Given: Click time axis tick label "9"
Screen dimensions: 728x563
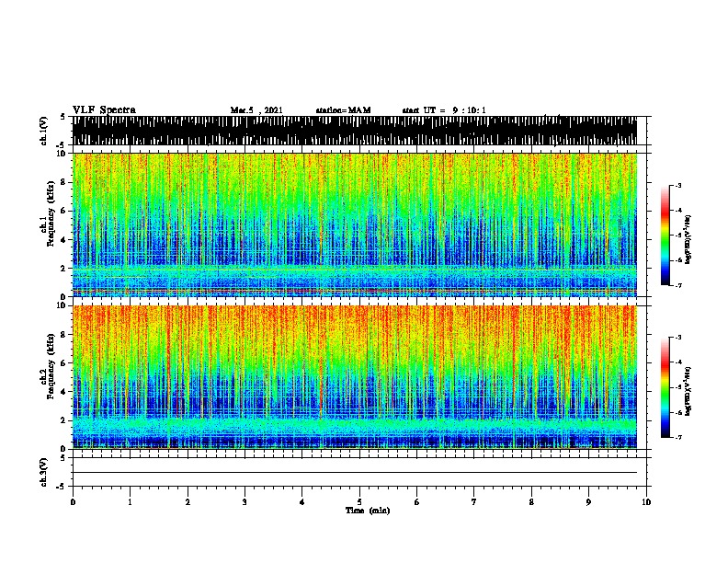Looking at the screenshot, I should click(588, 502).
